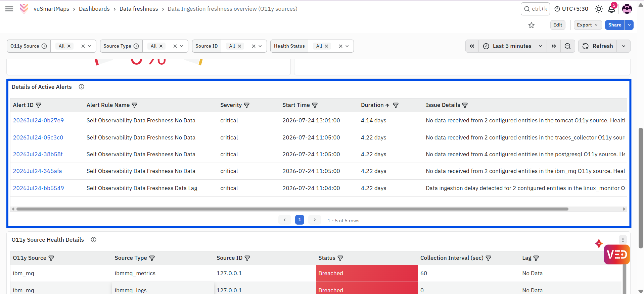This screenshot has height=294, width=644.
Task: Open the user profile avatar
Action: (627, 9)
